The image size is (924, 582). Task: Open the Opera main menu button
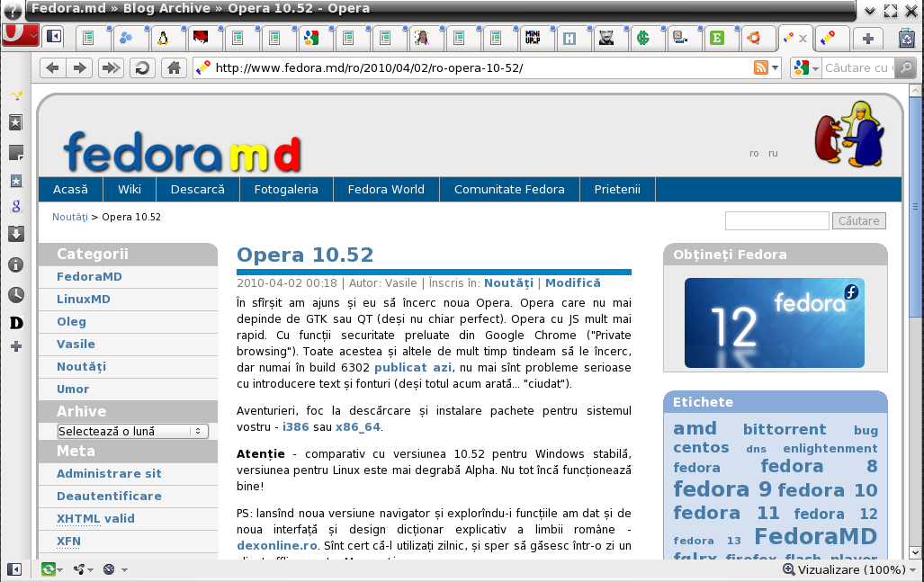[x=19, y=35]
